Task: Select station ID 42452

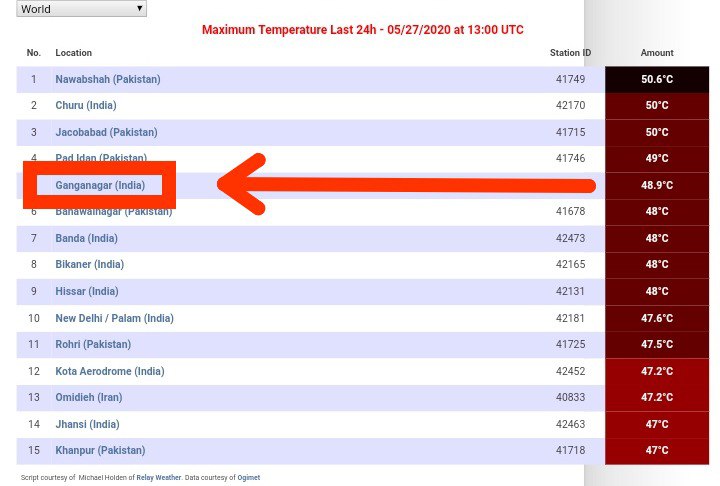Action: (x=570, y=371)
